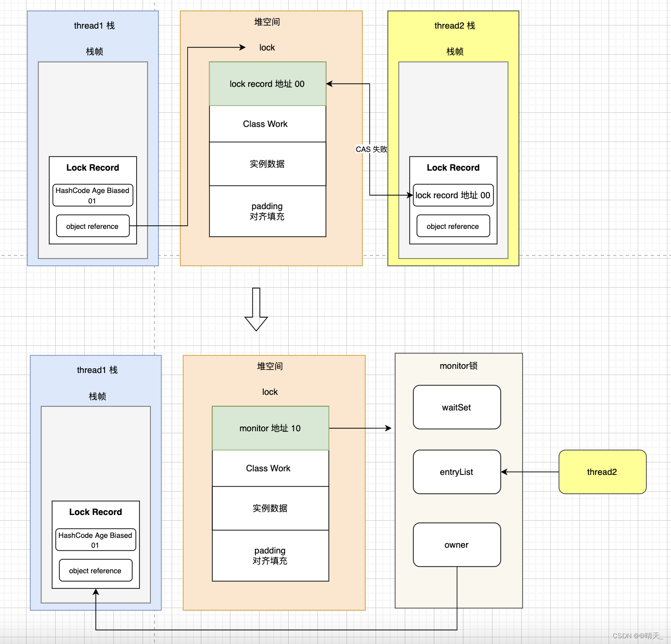The width and height of the screenshot is (671, 644).
Task: Select the bottom Class Work cell
Action: pyautogui.click(x=270, y=468)
